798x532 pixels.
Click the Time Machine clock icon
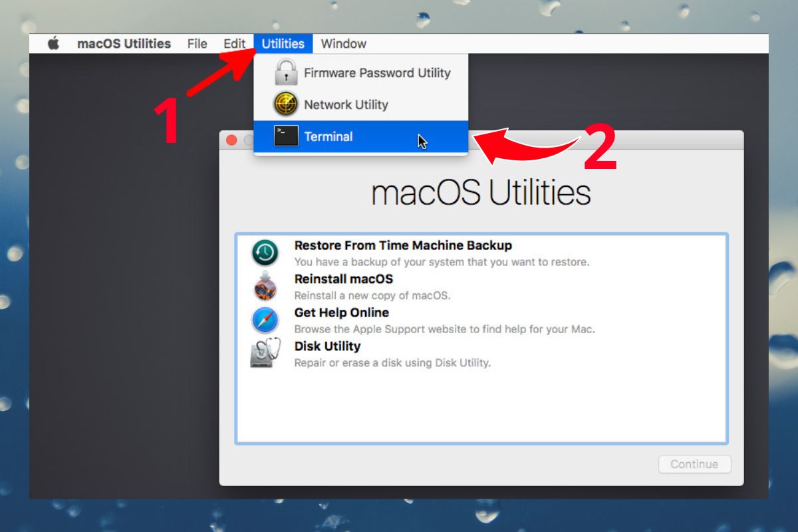coord(265,253)
